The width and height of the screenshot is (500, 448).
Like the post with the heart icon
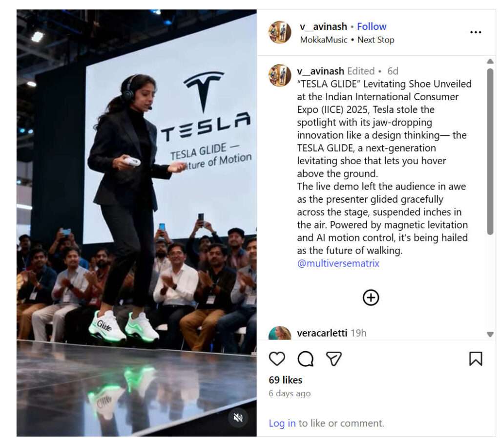[277, 359]
